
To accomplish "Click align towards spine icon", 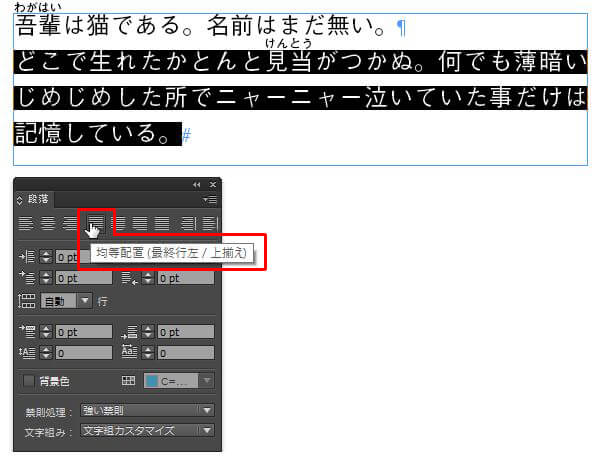I will [188, 223].
